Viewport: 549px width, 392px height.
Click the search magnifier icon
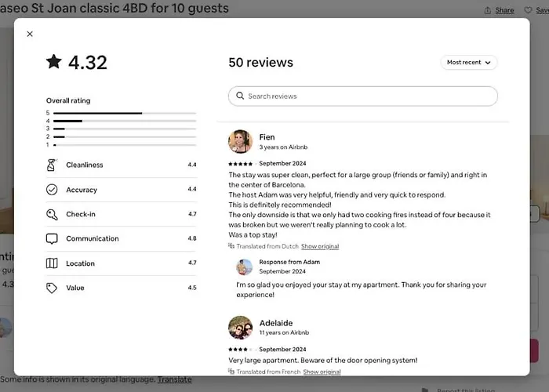pos(240,96)
